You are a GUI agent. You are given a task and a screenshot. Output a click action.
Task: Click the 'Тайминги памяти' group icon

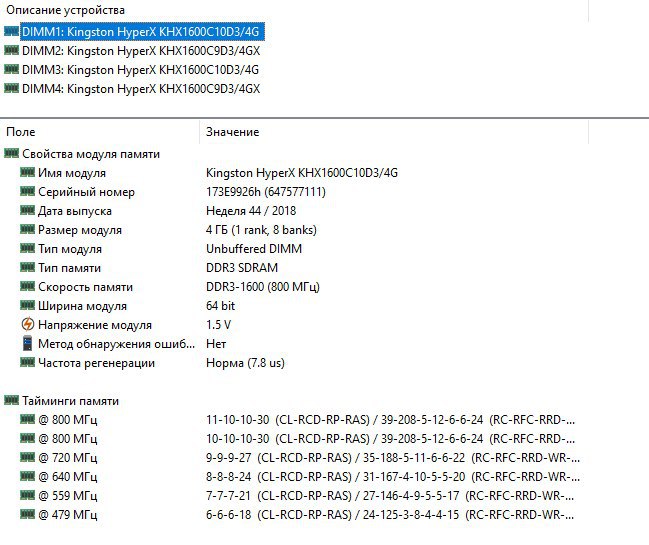[x=11, y=400]
